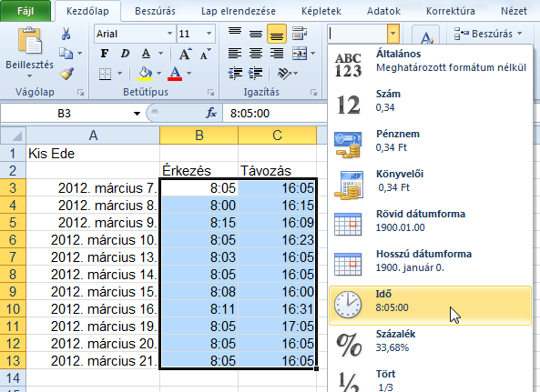Switch to the Nézet tab
This screenshot has height=392, width=540.
[x=514, y=11]
